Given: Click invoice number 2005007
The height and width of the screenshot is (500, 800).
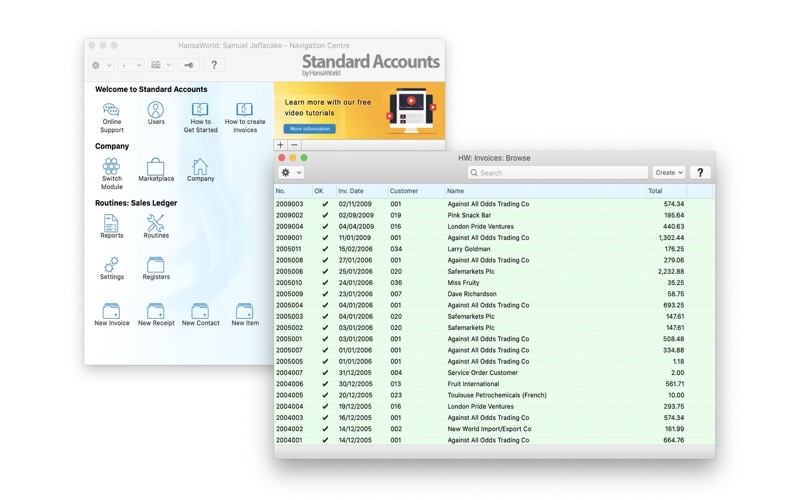Looking at the screenshot, I should click(289, 350).
